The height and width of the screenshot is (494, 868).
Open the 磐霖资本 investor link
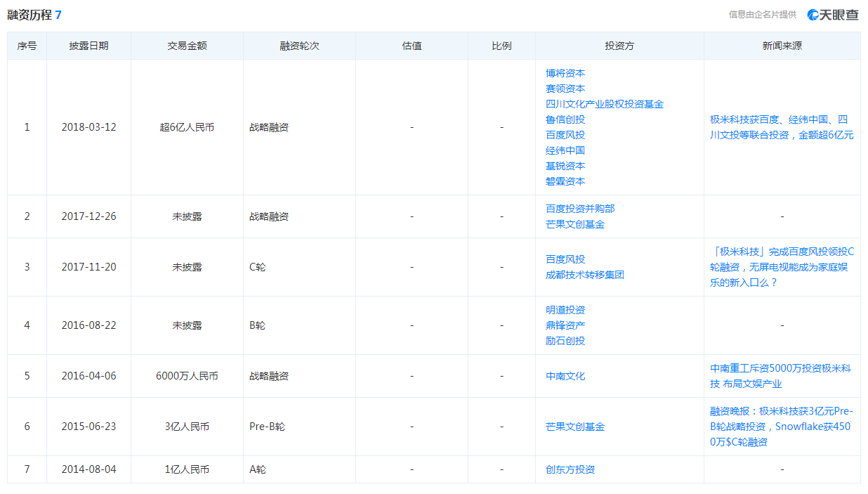[565, 181]
